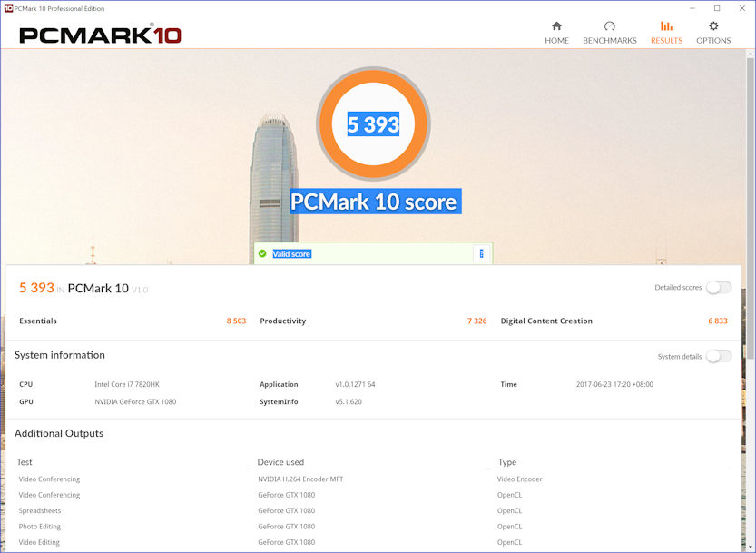Select the Productivity label

[x=282, y=321]
